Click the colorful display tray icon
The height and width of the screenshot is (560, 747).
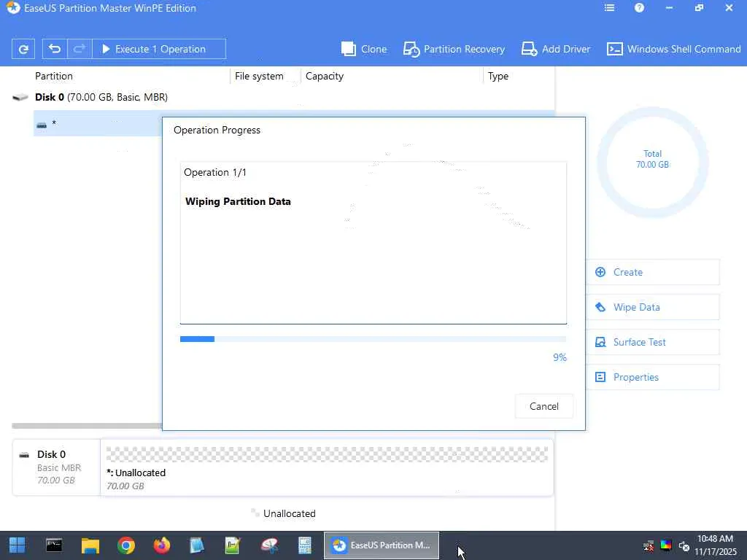click(x=666, y=545)
